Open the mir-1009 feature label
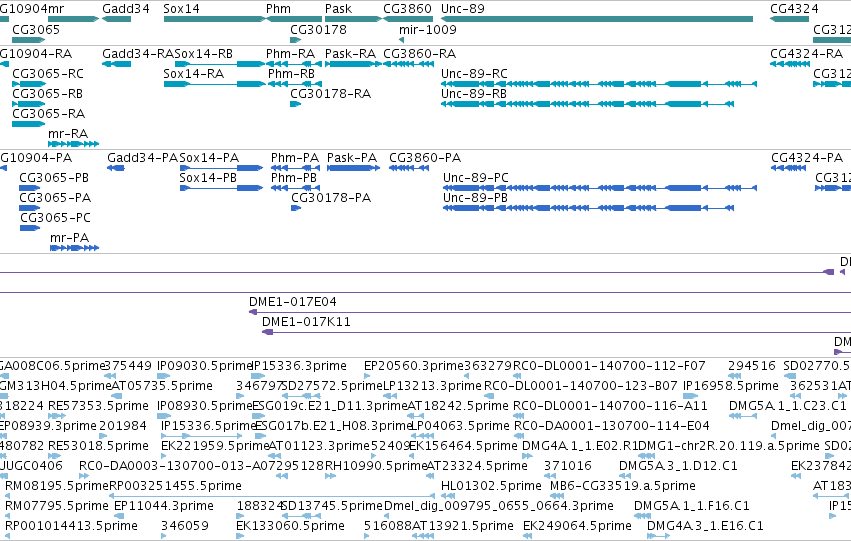Image resolution: width=851 pixels, height=541 pixels. [428, 29]
